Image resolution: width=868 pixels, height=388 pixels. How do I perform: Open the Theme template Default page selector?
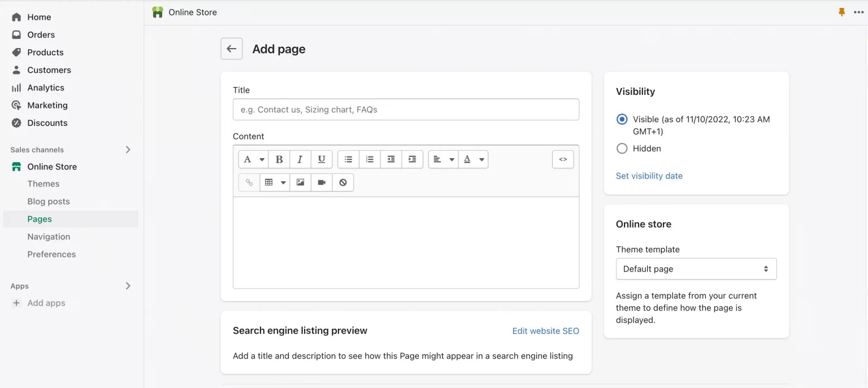tap(696, 269)
